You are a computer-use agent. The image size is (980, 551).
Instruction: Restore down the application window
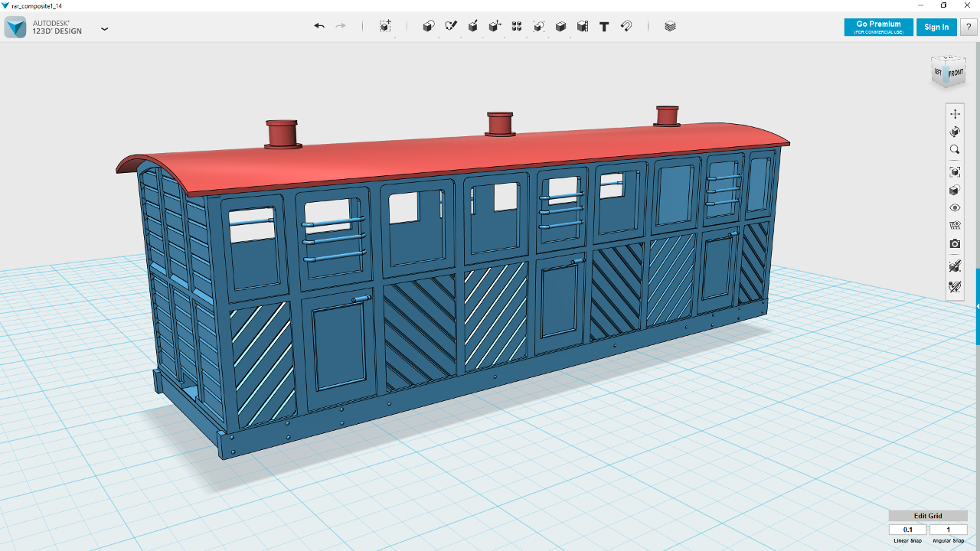(x=943, y=5)
